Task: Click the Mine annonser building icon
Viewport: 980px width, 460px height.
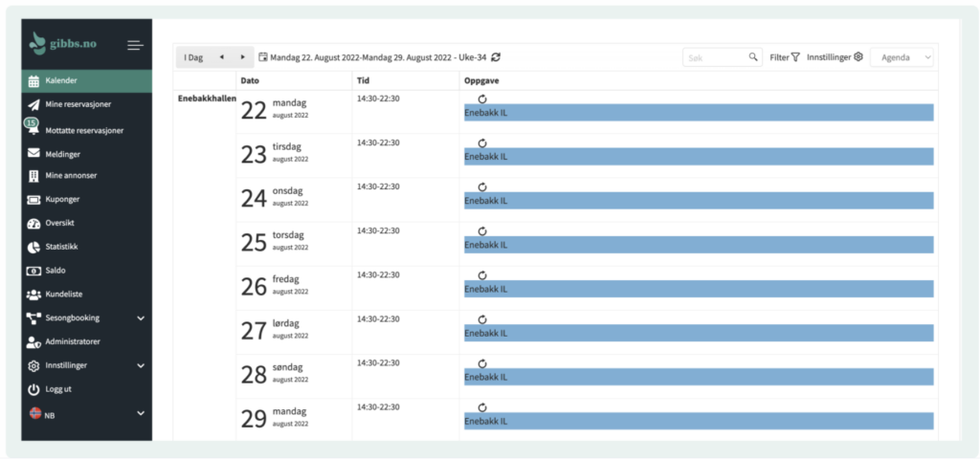Action: coord(33,176)
